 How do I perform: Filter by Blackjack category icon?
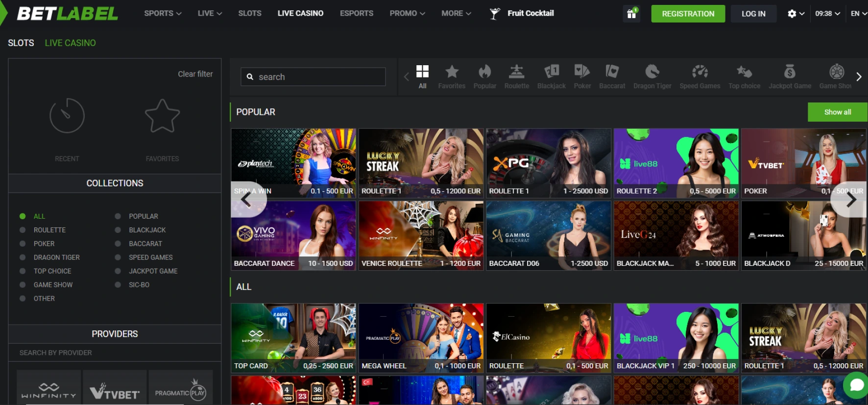point(552,72)
